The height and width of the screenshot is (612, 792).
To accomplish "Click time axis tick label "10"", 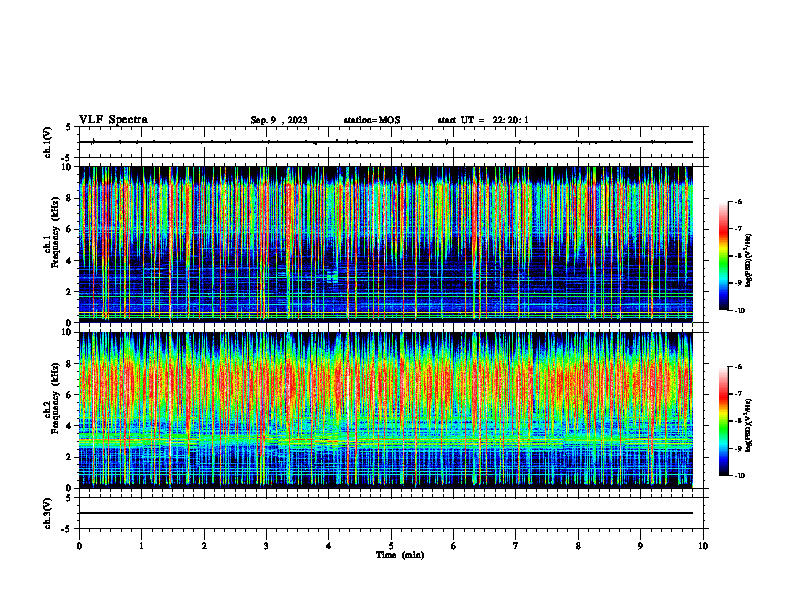I will [703, 546].
